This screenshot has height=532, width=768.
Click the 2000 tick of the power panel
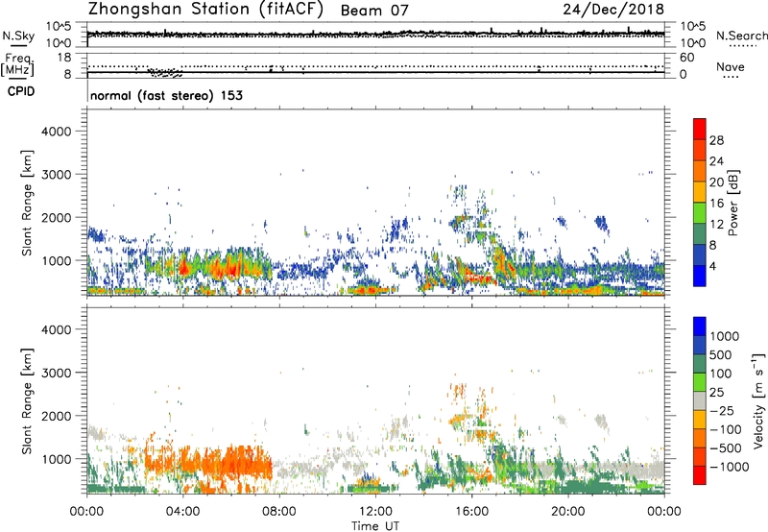(x=57, y=217)
